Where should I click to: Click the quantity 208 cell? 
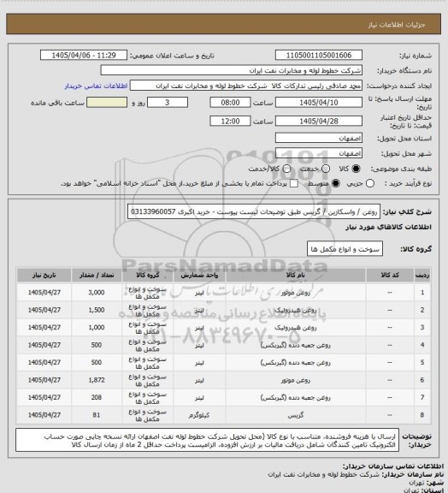coord(97,397)
